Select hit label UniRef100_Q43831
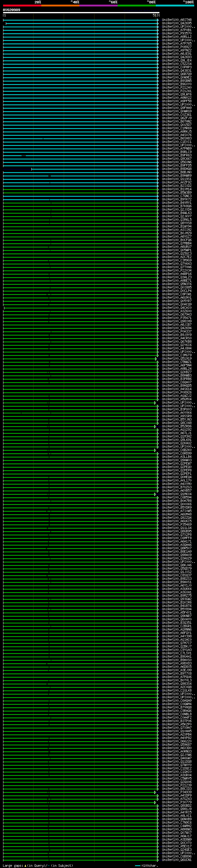Image resolution: width=197 pixels, height=868 pixels. (177, 71)
